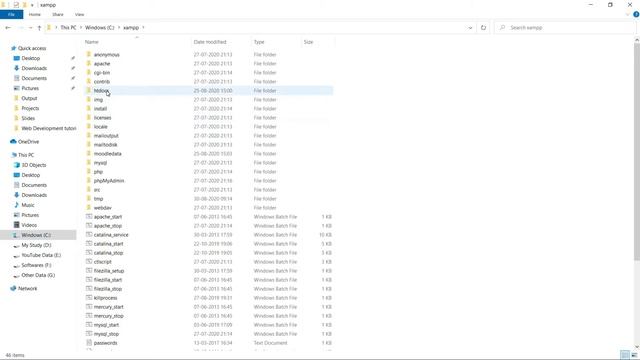Select Windows (C:) in navigation pane
640x360 pixels.
pos(38,235)
